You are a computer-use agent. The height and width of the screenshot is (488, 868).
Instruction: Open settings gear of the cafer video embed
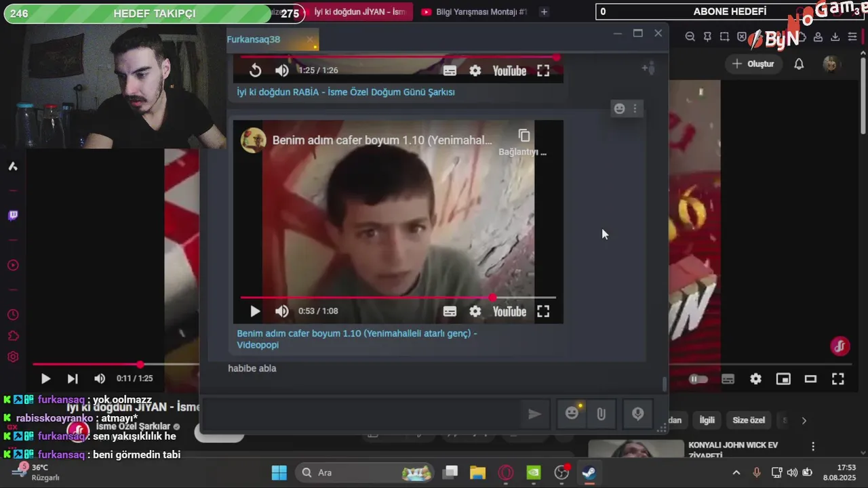tap(475, 311)
